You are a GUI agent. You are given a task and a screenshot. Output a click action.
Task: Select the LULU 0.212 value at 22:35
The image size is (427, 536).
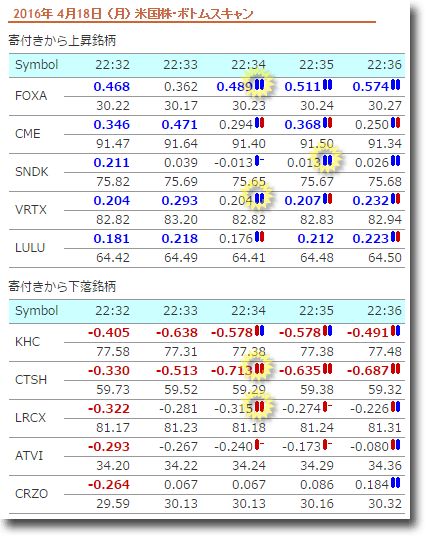tap(316, 238)
